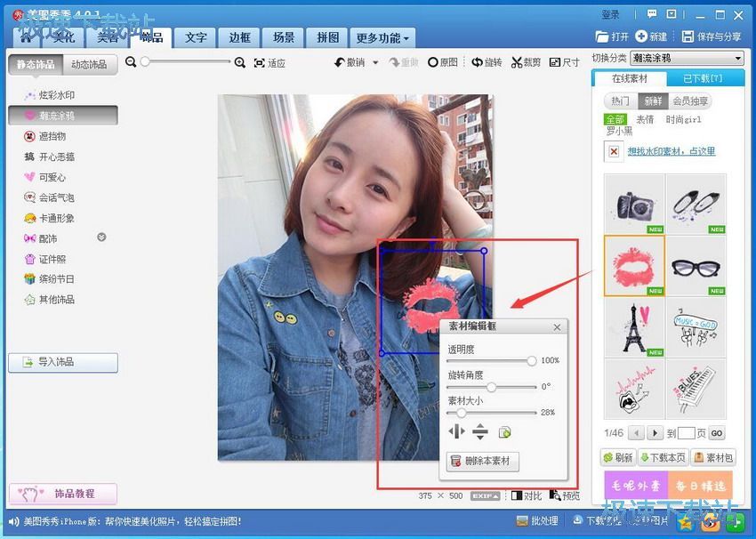Image resolution: width=756 pixels, height=539 pixels.
Task: Click 想找水印素材 link
Action: point(672,151)
